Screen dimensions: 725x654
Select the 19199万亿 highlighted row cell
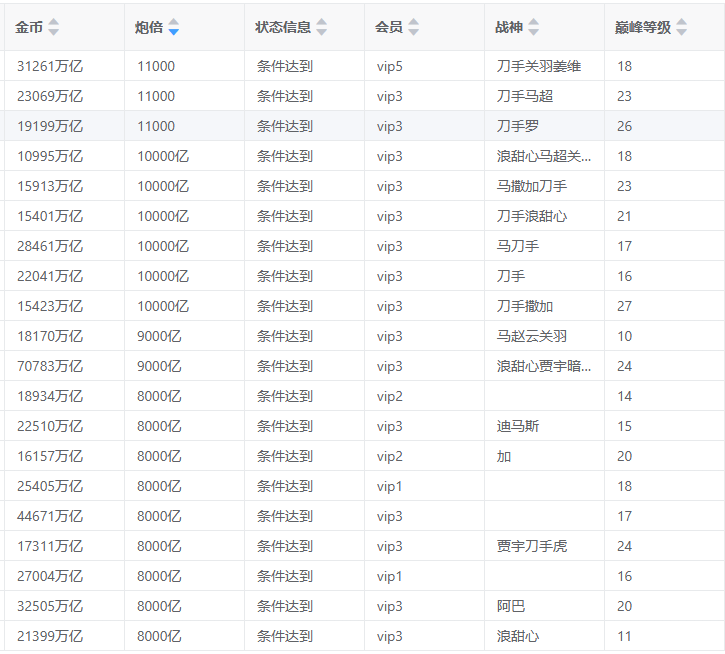(50, 126)
